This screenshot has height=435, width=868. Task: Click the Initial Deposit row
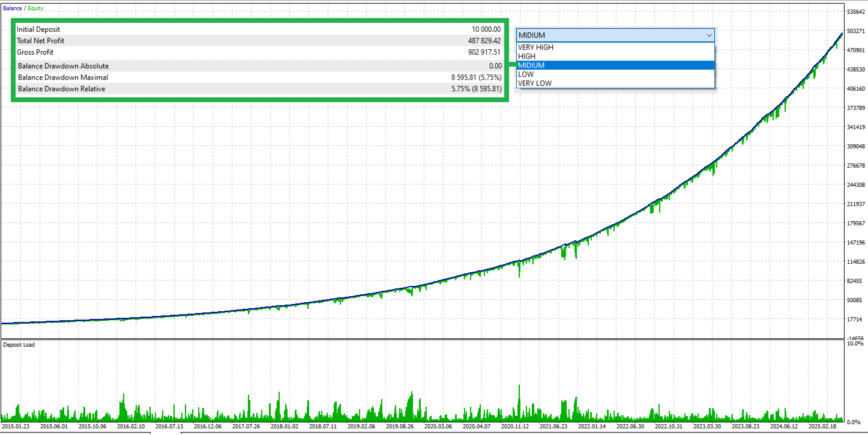(x=259, y=29)
